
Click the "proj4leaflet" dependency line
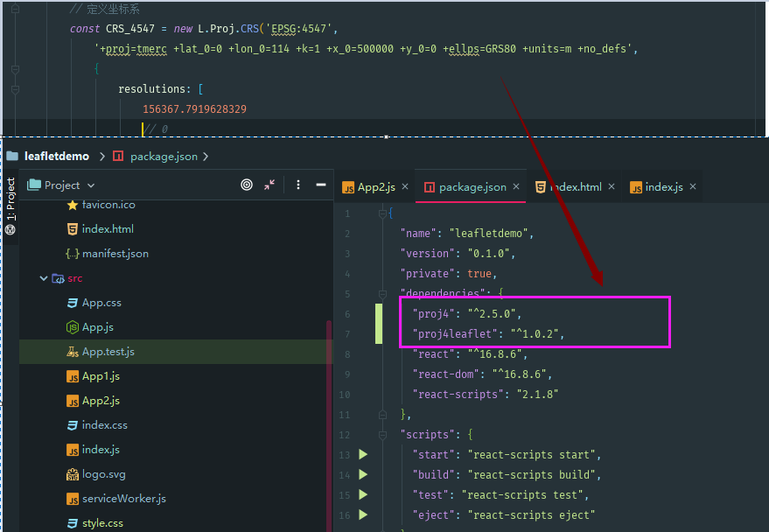(488, 334)
